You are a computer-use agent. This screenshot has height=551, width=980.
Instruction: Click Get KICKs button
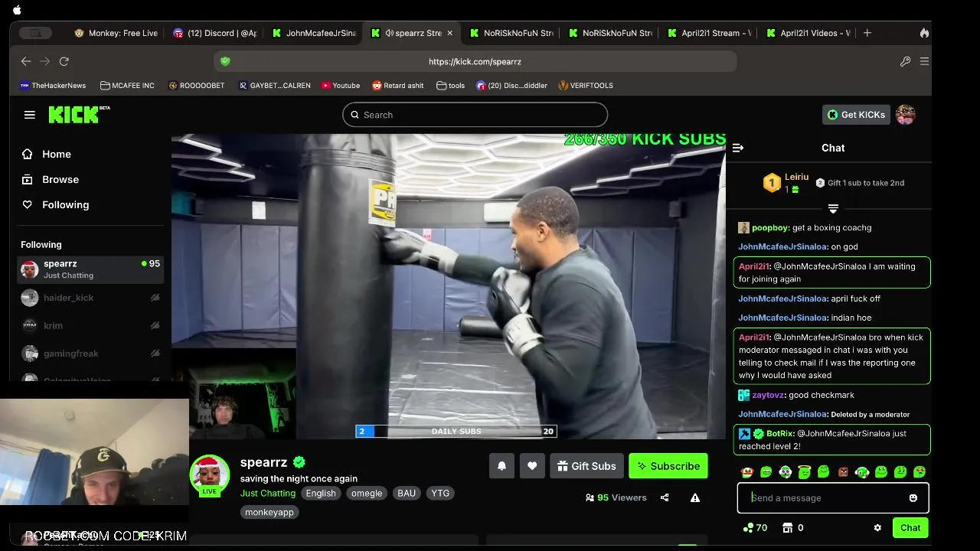pos(856,115)
